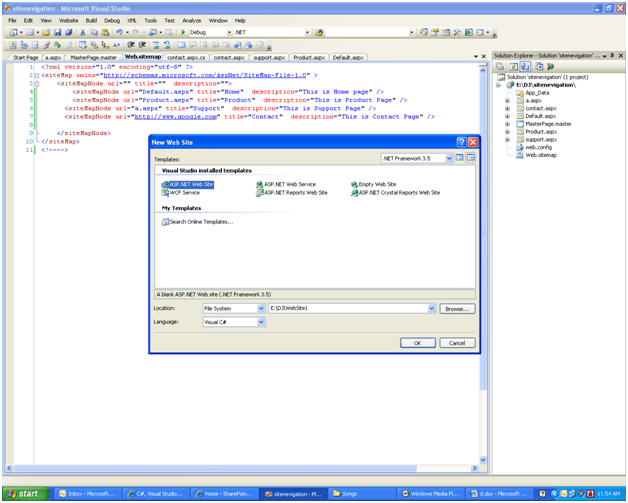Click the Windows Start button

click(x=24, y=493)
